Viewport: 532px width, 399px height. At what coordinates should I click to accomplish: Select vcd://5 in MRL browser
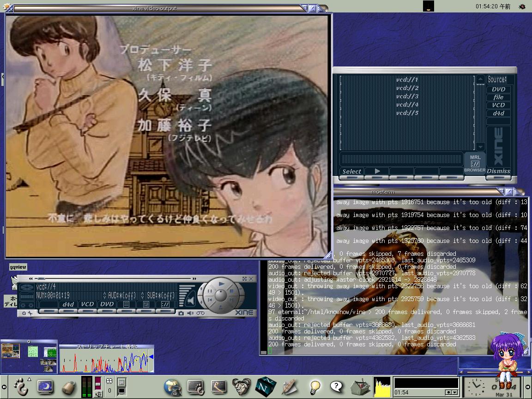coord(407,113)
